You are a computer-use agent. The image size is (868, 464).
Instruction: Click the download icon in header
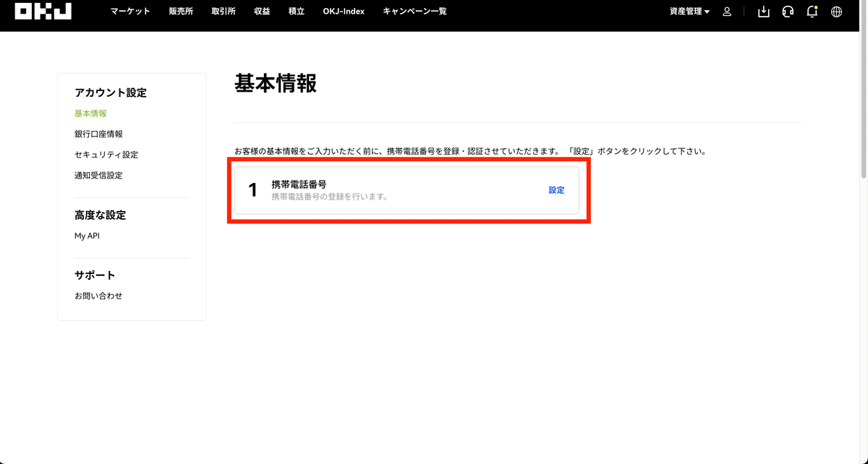coord(764,12)
